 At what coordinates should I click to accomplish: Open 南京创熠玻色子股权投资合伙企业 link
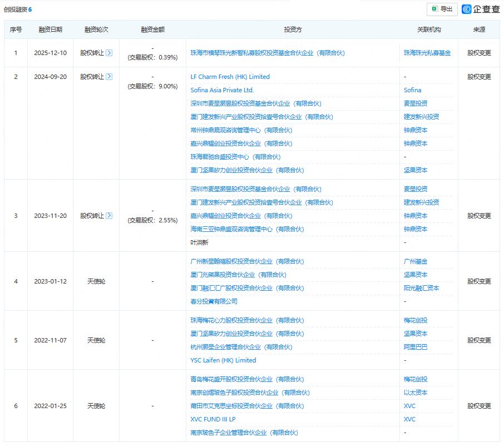(x=250, y=393)
